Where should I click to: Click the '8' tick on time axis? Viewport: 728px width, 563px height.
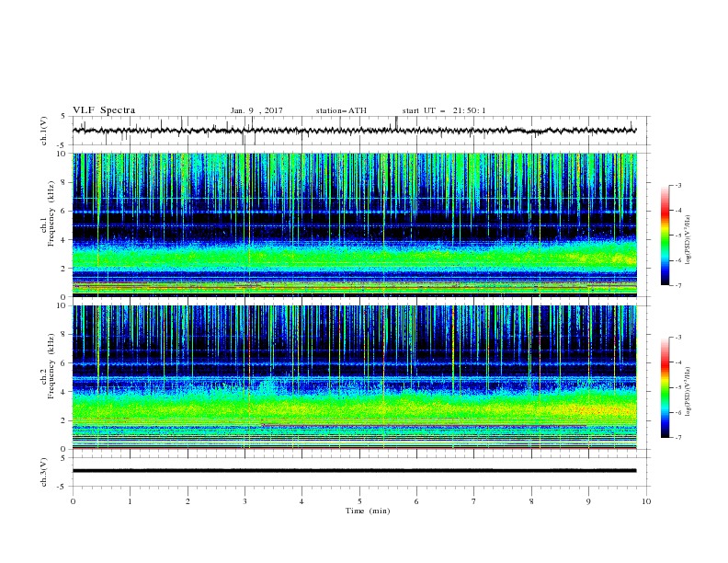(531, 501)
